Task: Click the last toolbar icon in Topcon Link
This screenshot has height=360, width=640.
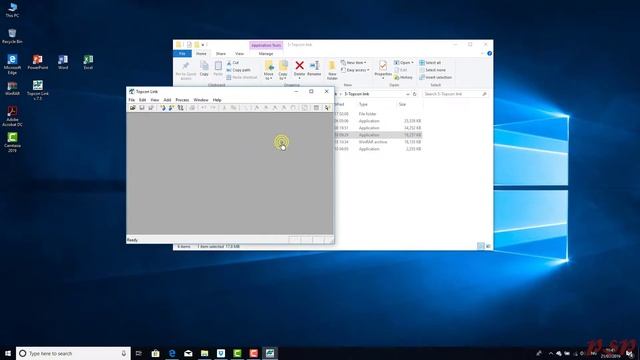Action: point(327,108)
